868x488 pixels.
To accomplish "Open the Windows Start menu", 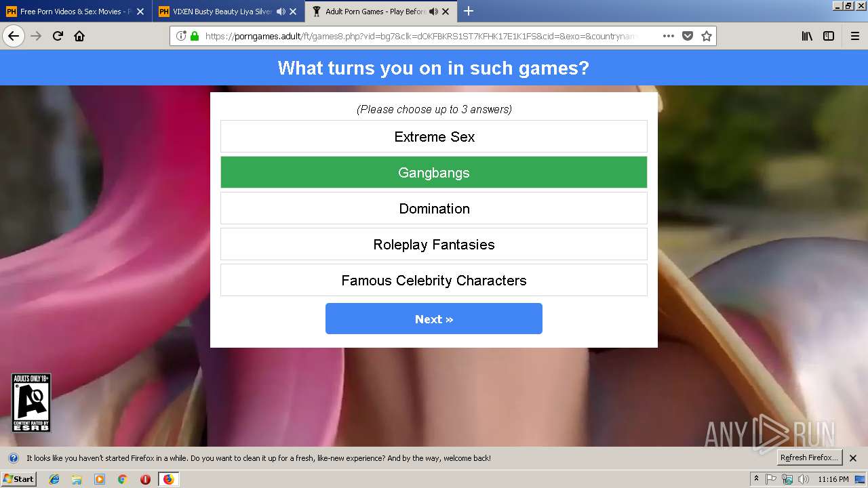I will click(x=18, y=479).
